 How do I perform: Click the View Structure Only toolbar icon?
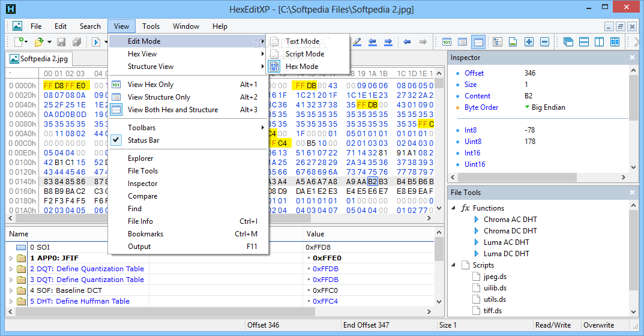(463, 41)
